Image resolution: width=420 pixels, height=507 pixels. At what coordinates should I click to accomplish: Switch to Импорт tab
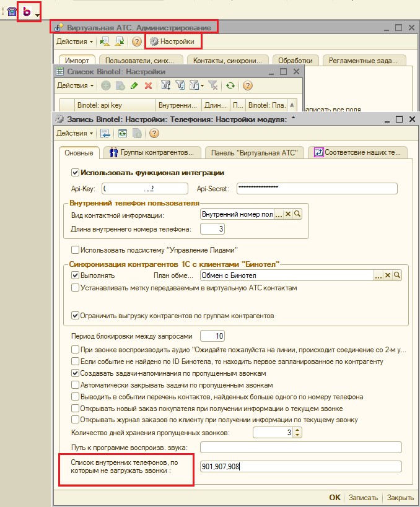click(x=77, y=60)
